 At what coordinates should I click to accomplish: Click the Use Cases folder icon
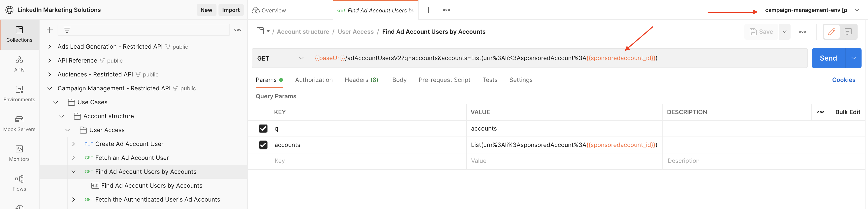pyautogui.click(x=71, y=102)
